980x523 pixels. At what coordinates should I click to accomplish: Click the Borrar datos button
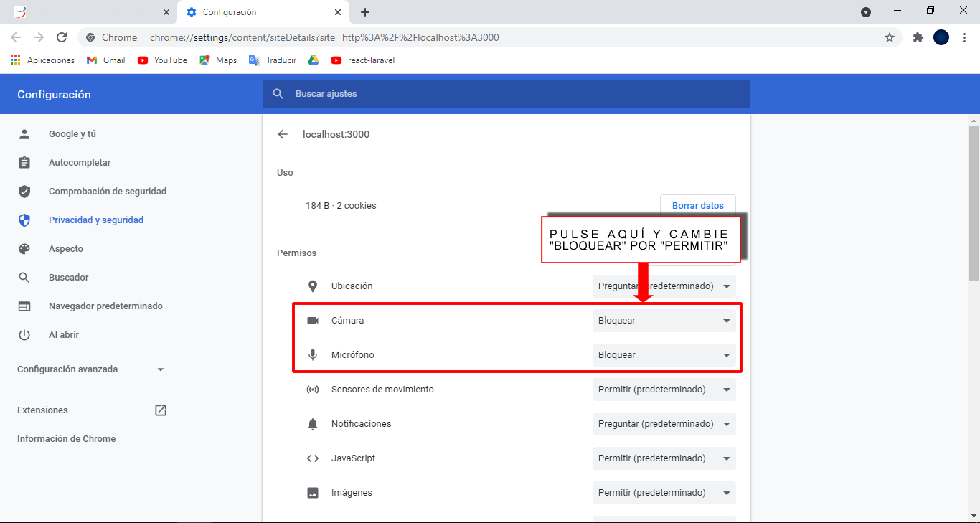pyautogui.click(x=697, y=206)
